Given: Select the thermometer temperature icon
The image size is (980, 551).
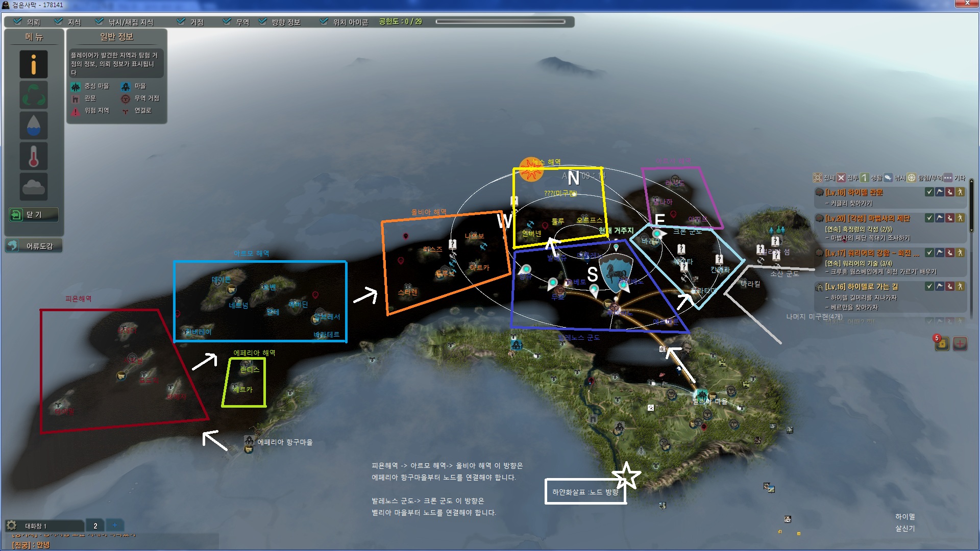Looking at the screenshot, I should [34, 156].
